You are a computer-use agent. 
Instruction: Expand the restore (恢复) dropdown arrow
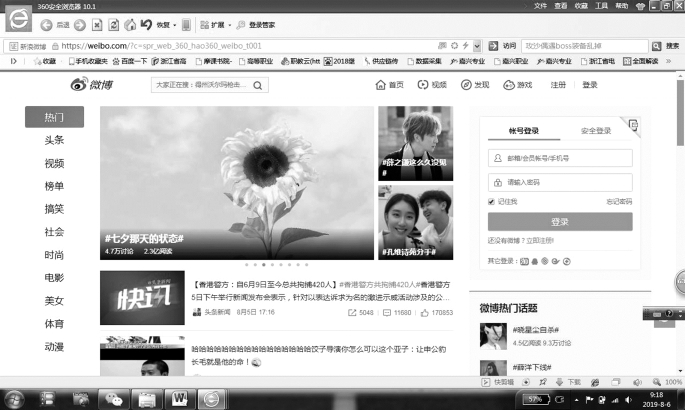click(175, 25)
